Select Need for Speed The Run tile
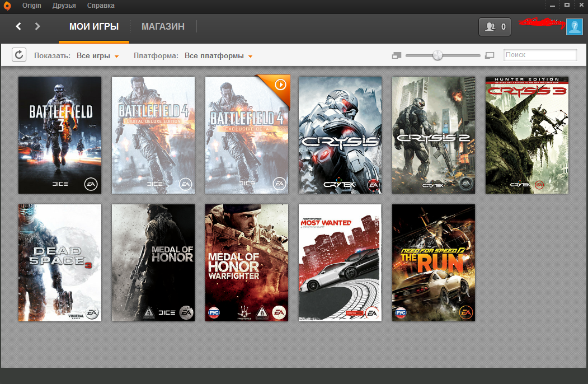 click(434, 263)
